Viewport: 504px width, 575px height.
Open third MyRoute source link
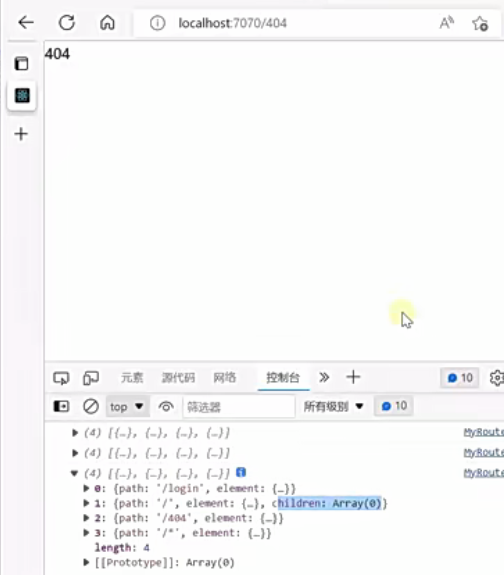pos(483,472)
